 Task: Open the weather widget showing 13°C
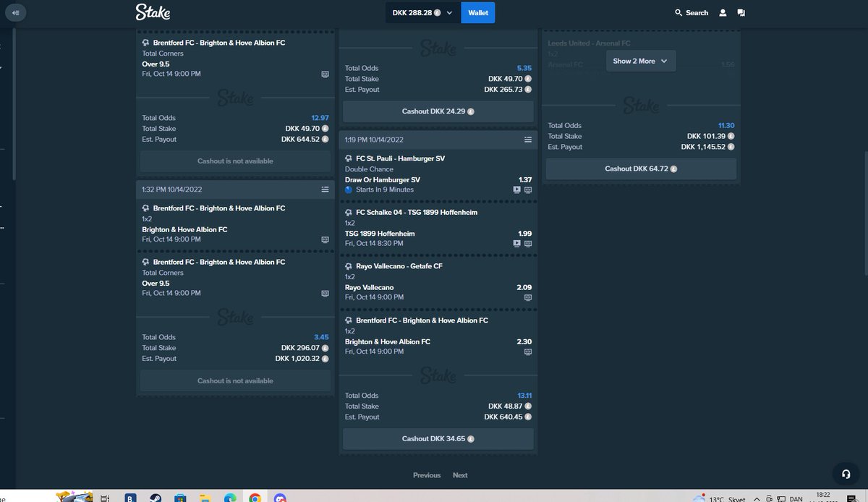click(x=718, y=498)
